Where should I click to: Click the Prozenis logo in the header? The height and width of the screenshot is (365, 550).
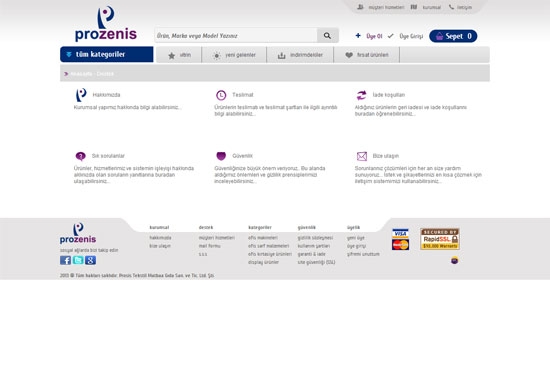pos(106,23)
